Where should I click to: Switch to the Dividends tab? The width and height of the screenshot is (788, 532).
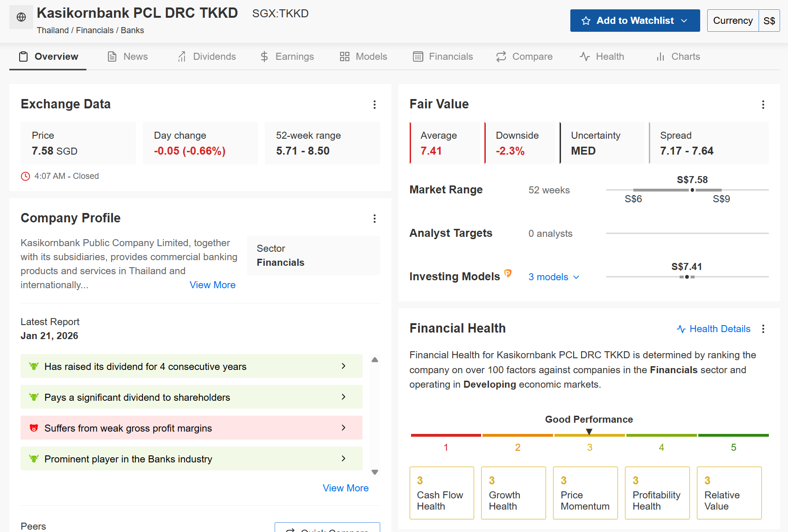pos(206,57)
